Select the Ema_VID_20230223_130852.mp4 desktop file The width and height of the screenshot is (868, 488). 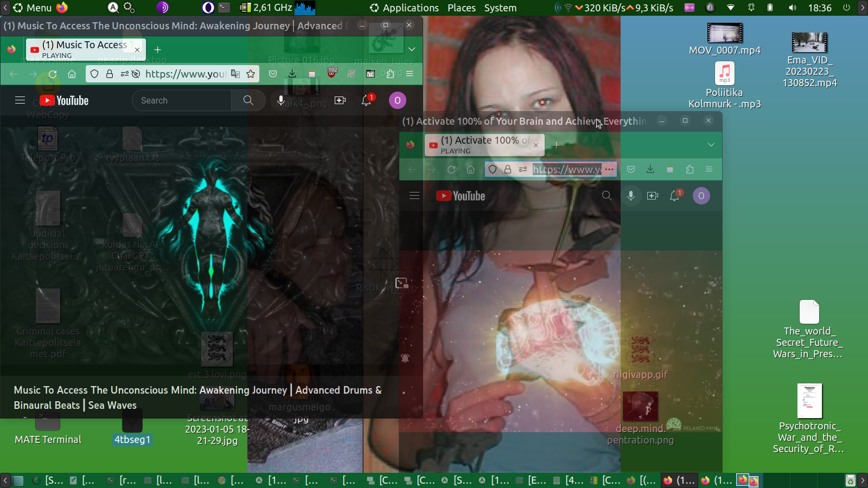tap(809, 60)
